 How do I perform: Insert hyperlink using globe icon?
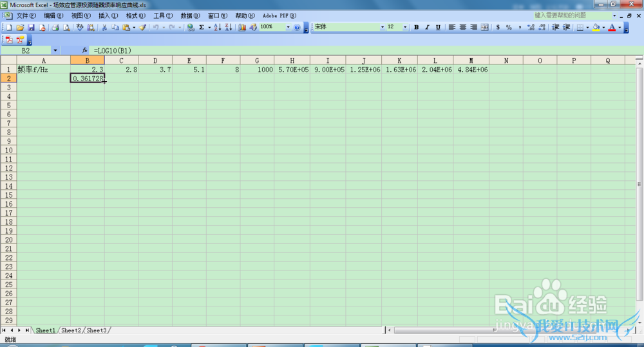(x=191, y=27)
